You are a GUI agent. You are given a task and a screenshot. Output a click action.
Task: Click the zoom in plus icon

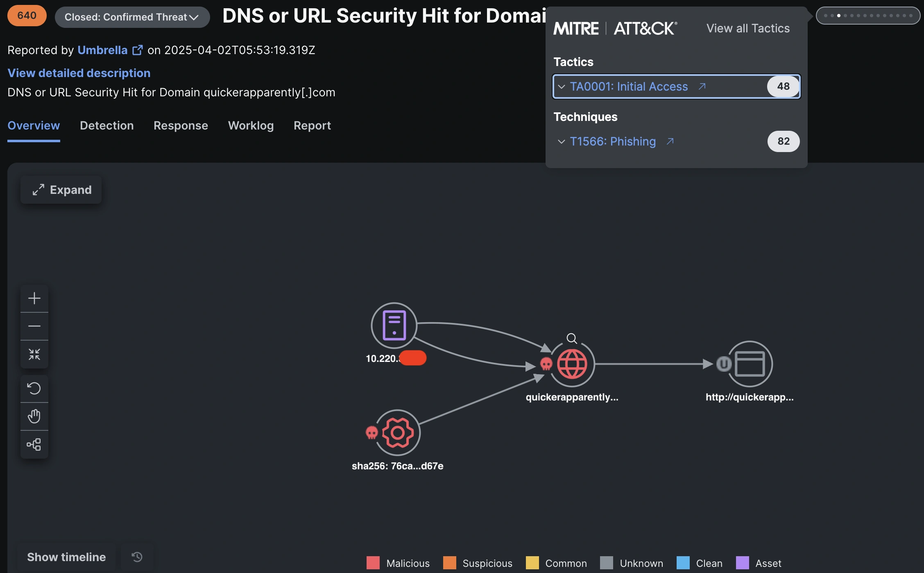34,298
